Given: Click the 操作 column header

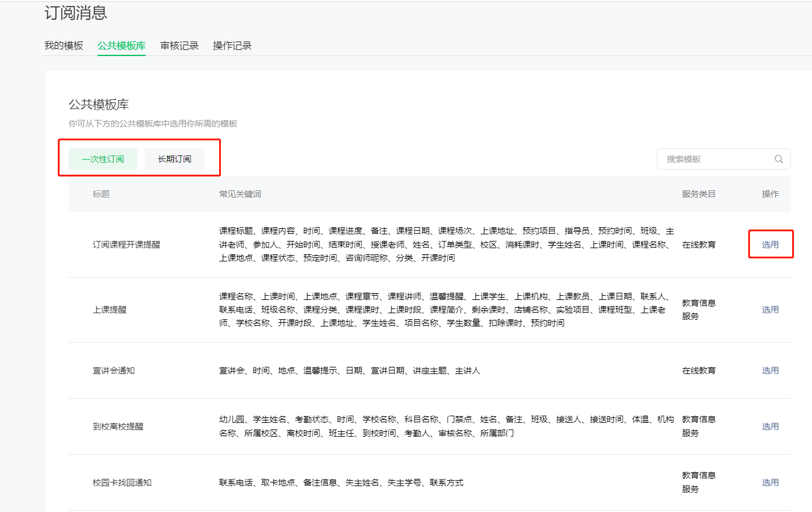Looking at the screenshot, I should [770, 194].
